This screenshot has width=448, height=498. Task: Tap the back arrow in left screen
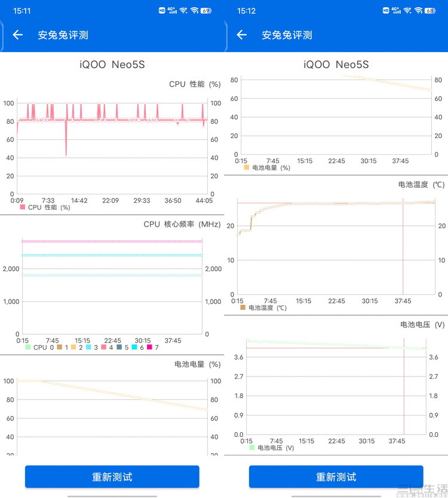coord(18,35)
